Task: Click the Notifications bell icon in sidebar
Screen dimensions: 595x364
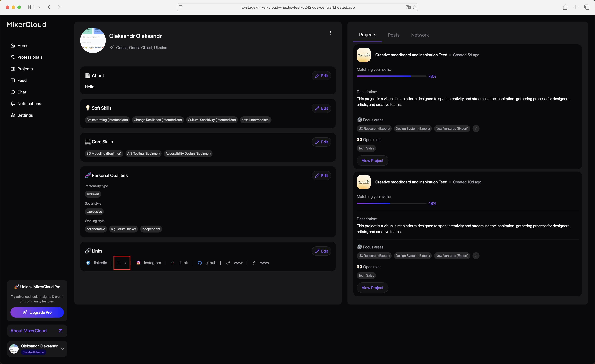Action: [13, 103]
